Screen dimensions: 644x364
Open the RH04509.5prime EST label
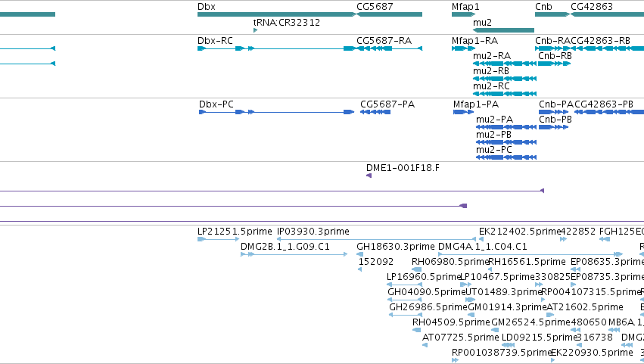point(451,322)
